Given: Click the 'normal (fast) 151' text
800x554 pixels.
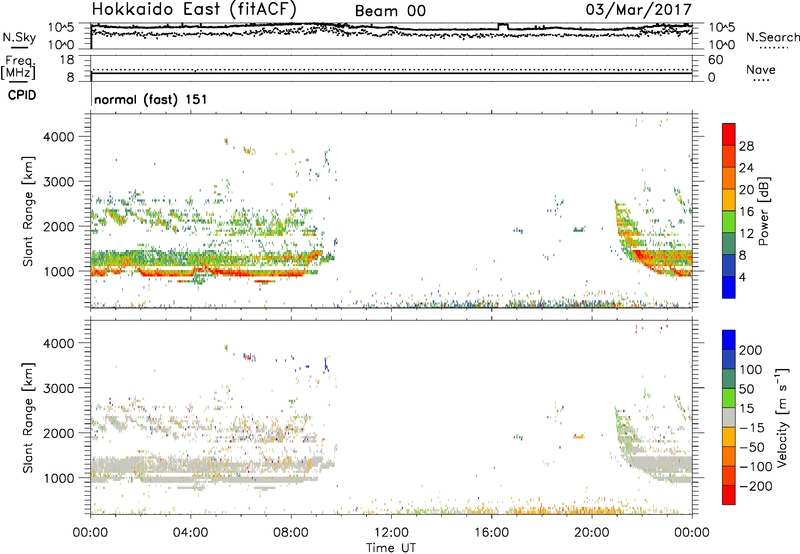Looking at the screenshot, I should 151,99.
